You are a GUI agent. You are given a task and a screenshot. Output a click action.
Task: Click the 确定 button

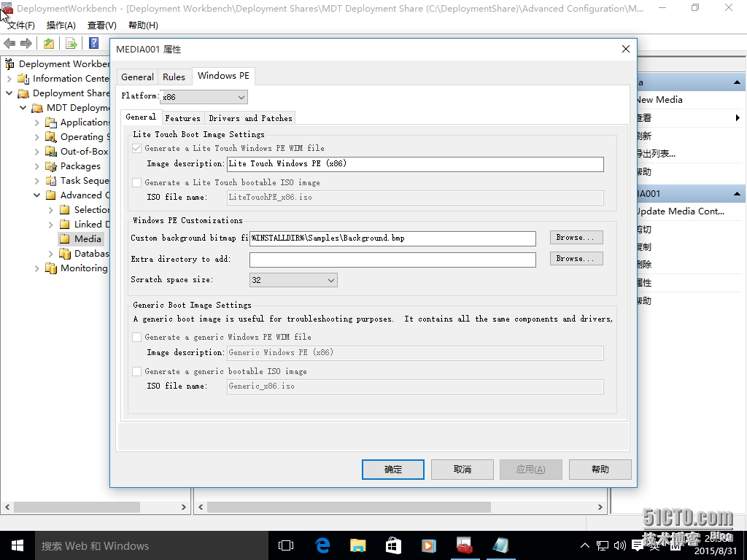point(393,470)
